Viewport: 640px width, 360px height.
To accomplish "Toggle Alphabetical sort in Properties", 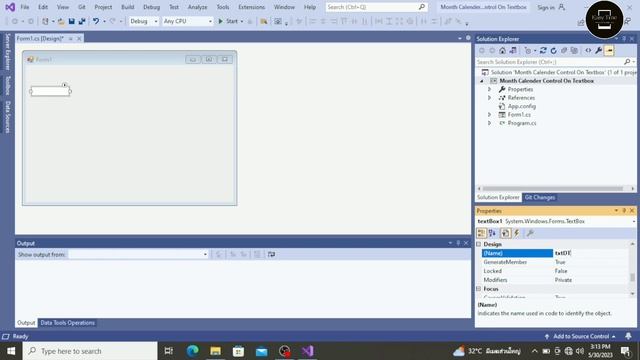I will point(493,233).
